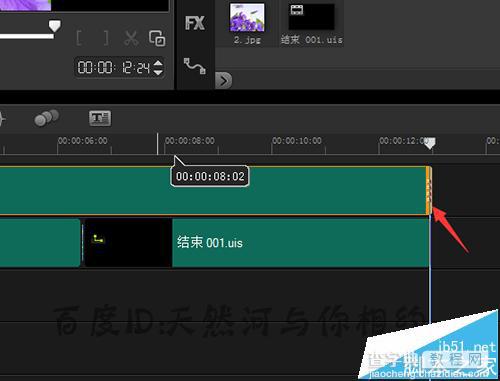Click the ruler at 00:00:10:00
The height and width of the screenshot is (381, 500).
(x=297, y=141)
